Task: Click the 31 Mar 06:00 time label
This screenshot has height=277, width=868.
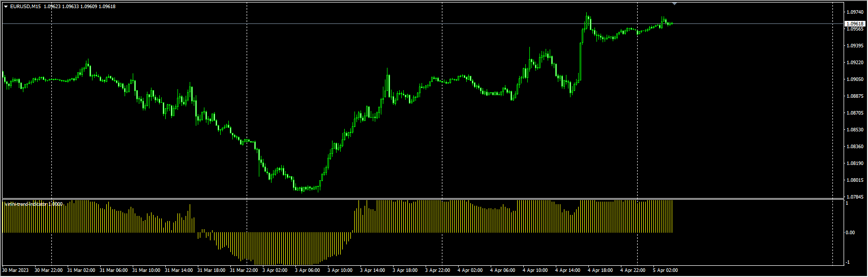Action: (113, 270)
